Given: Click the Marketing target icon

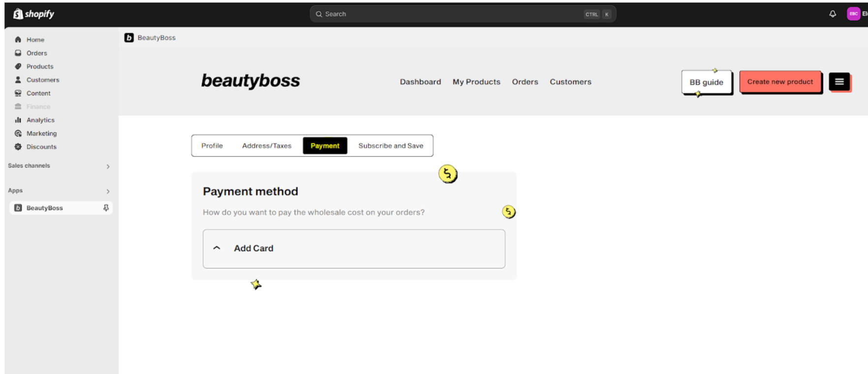Looking at the screenshot, I should tap(18, 133).
